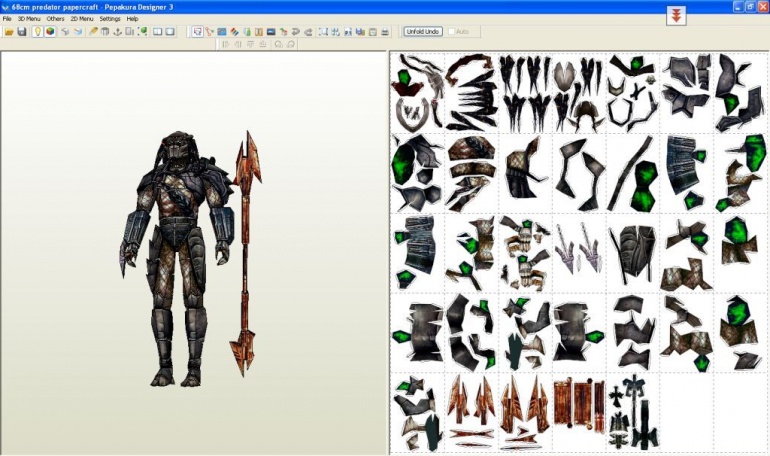Open the 3D Menu
Screen dimensions: 770x456
point(29,19)
